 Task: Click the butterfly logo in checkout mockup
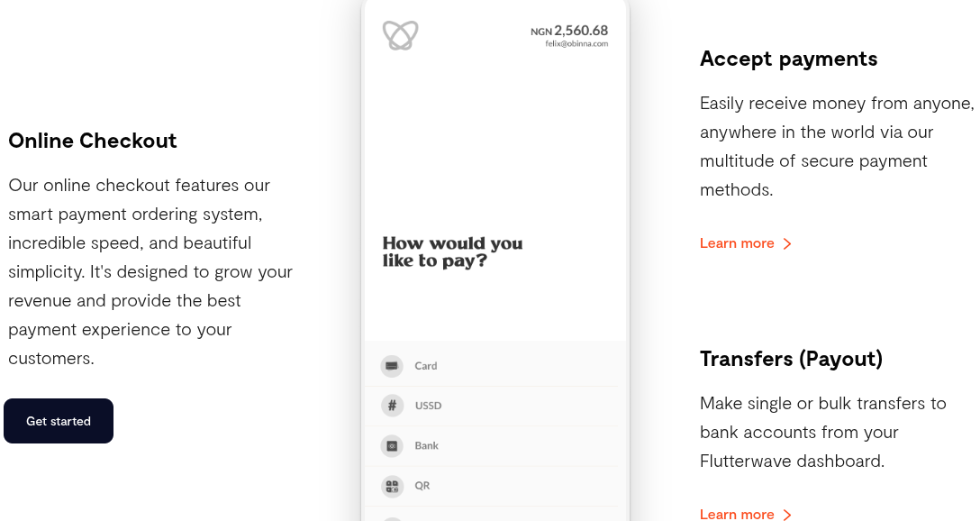(x=400, y=35)
